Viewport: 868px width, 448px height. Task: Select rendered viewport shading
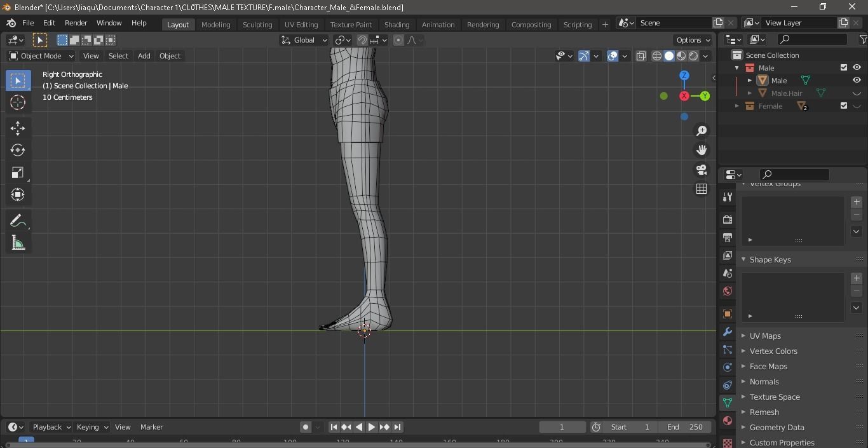coord(693,56)
